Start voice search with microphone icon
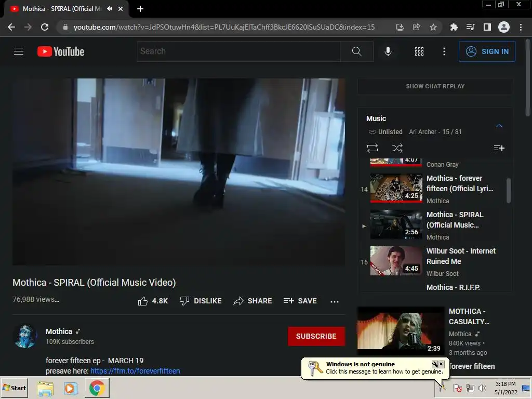 coord(388,51)
